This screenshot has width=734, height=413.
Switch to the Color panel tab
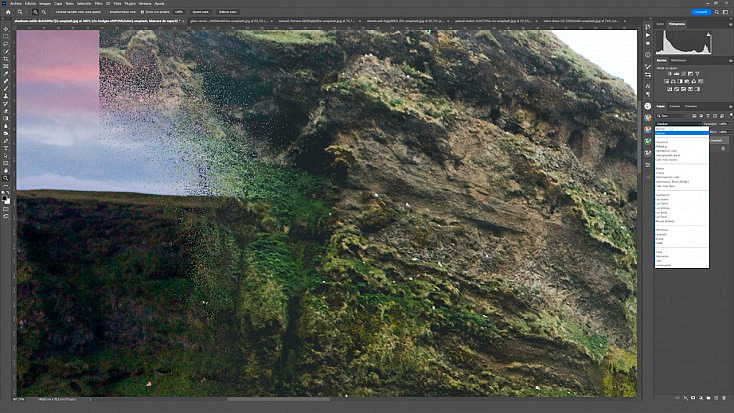[660, 24]
